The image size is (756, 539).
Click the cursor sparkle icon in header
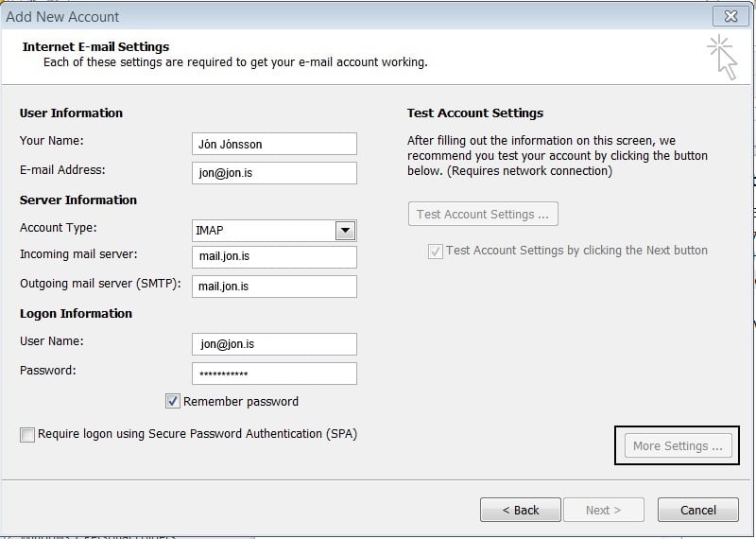point(722,57)
